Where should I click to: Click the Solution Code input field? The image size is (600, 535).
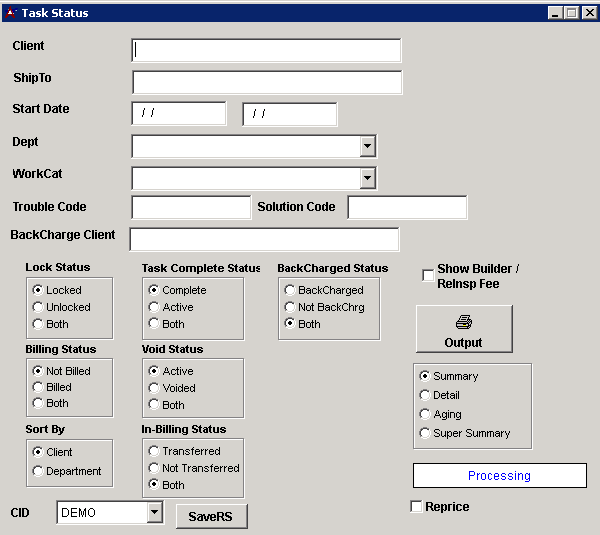[x=407, y=207]
